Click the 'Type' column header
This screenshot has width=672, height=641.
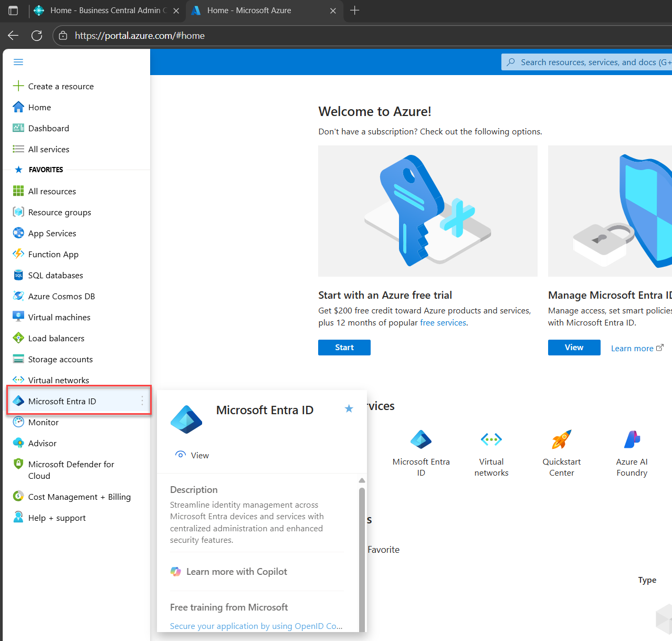pyautogui.click(x=647, y=580)
